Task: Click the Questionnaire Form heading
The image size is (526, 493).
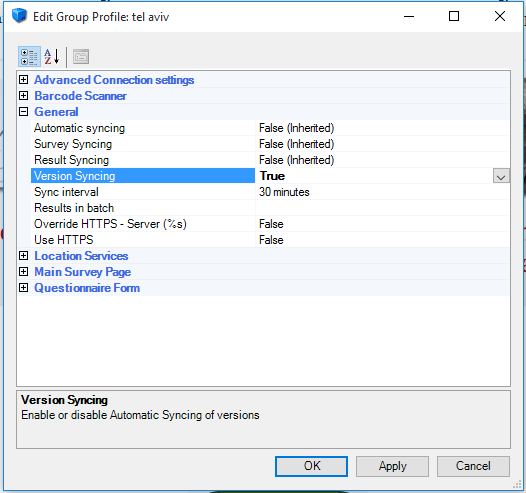Action: coord(87,288)
